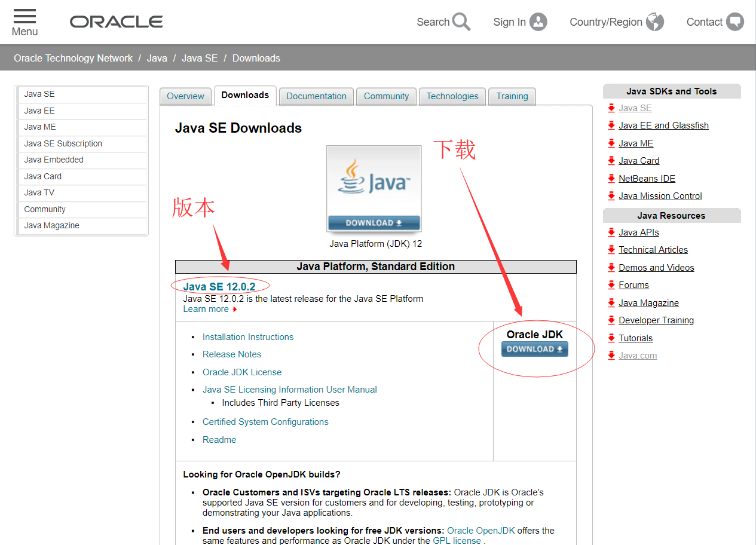Click the Sign In person icon
Image resolution: width=756 pixels, height=545 pixels.
pos(538,22)
